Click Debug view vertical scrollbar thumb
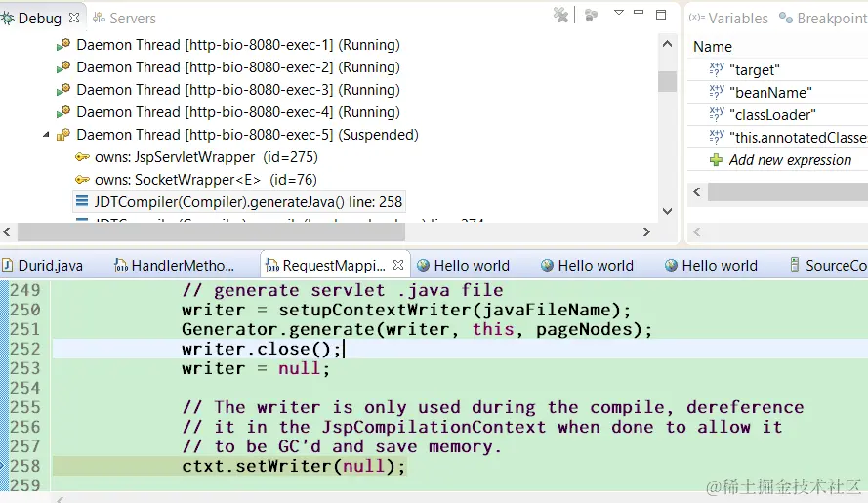 point(668,81)
